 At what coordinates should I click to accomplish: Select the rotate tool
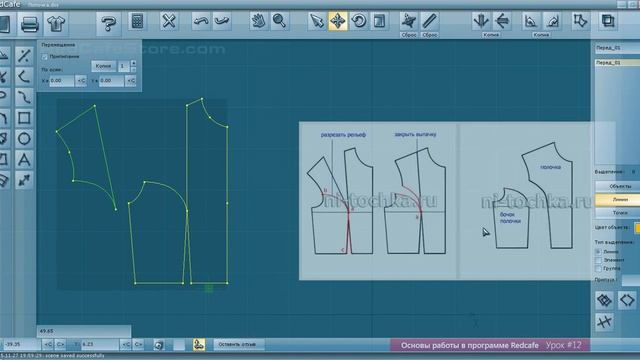point(359,21)
